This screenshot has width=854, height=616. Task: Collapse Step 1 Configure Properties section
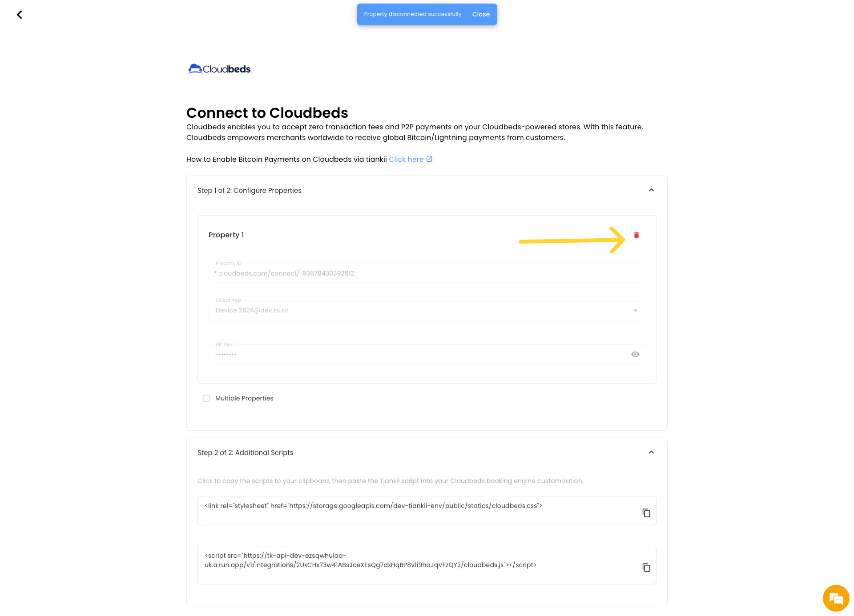coord(651,190)
